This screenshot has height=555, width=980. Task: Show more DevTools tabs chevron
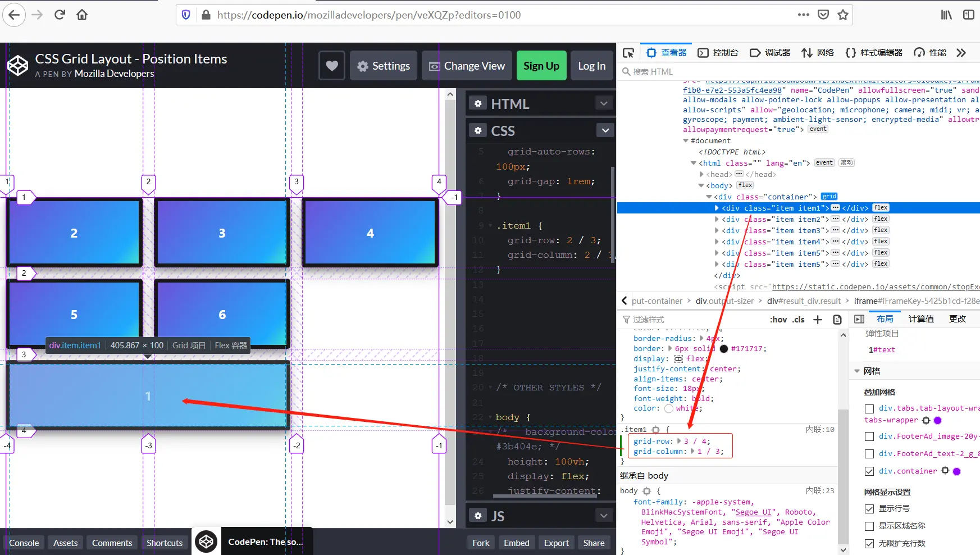coord(961,53)
